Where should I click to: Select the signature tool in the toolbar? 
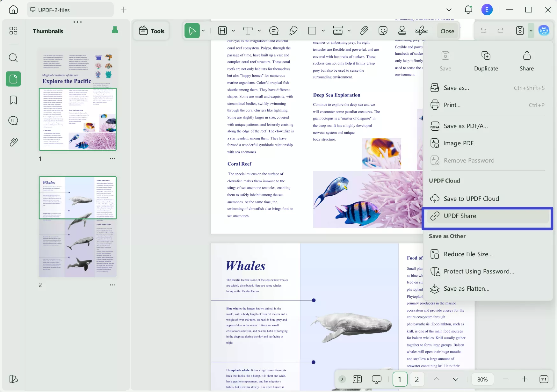pos(421,31)
